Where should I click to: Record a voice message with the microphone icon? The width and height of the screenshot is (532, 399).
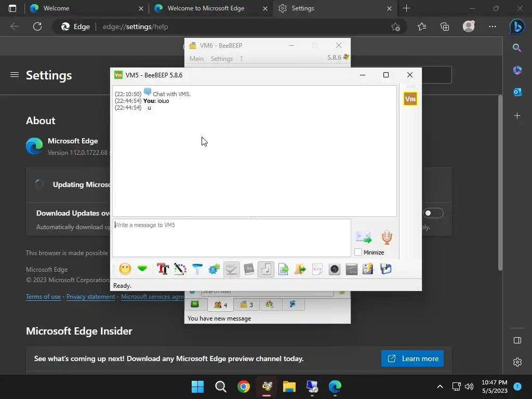(x=387, y=237)
